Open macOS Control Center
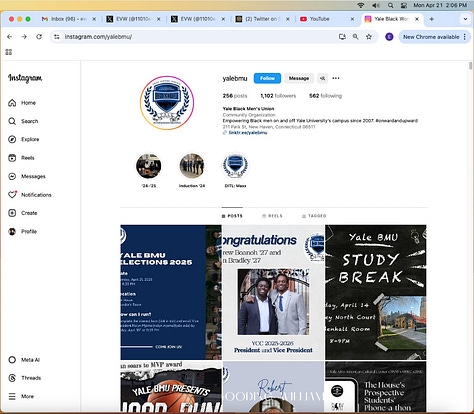Viewport: 474px width, 414px height. (404, 5)
